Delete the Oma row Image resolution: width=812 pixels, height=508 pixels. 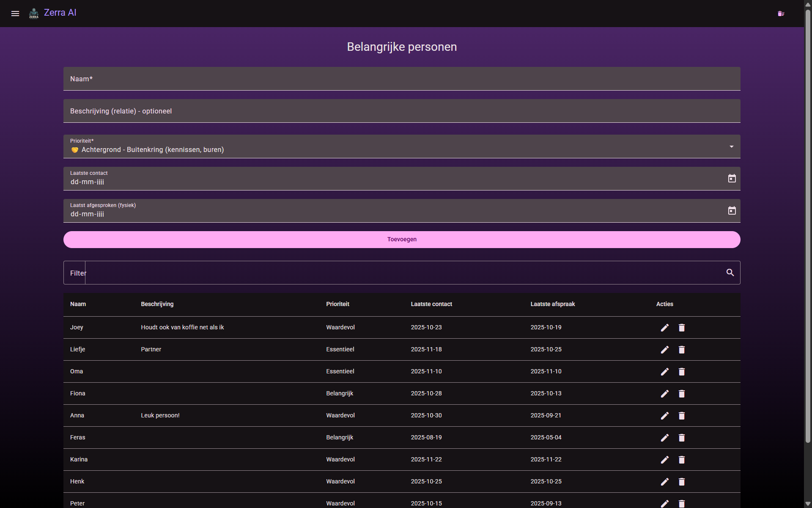(x=682, y=372)
